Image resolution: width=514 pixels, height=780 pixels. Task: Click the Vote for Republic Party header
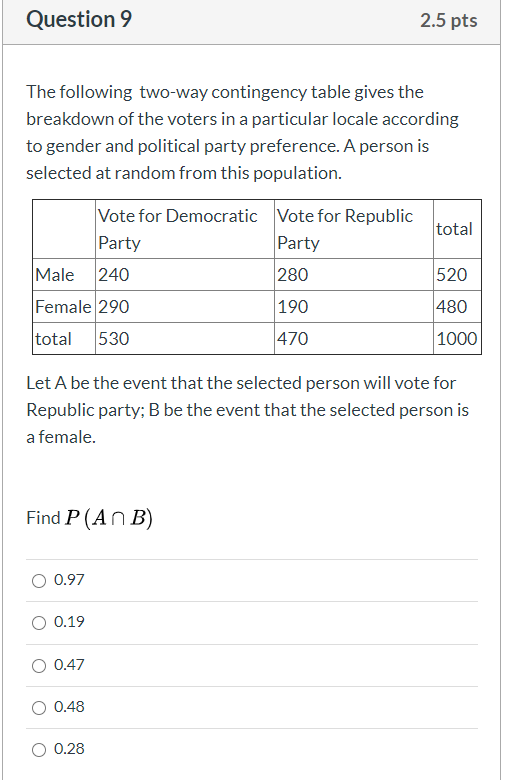pos(354,229)
